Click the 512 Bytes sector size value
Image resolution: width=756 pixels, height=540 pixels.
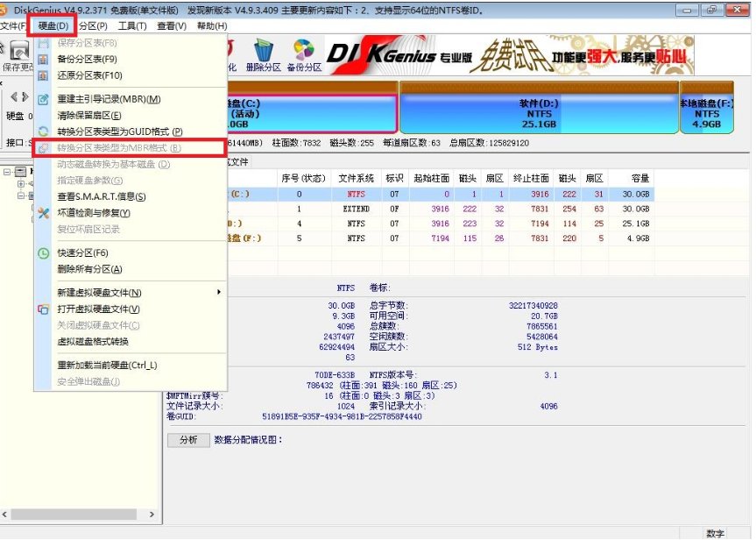coord(538,347)
